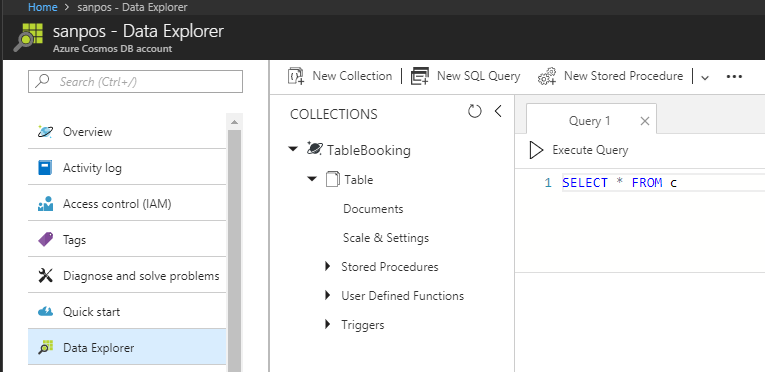Click the Execute Query play icon
This screenshot has height=372, width=765.
click(536, 150)
